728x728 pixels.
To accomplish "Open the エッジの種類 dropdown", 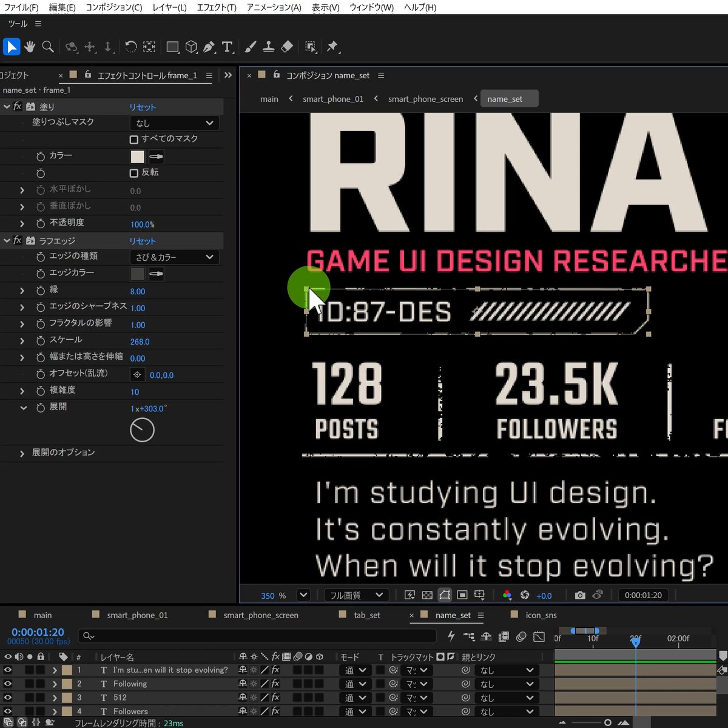I will 174,257.
